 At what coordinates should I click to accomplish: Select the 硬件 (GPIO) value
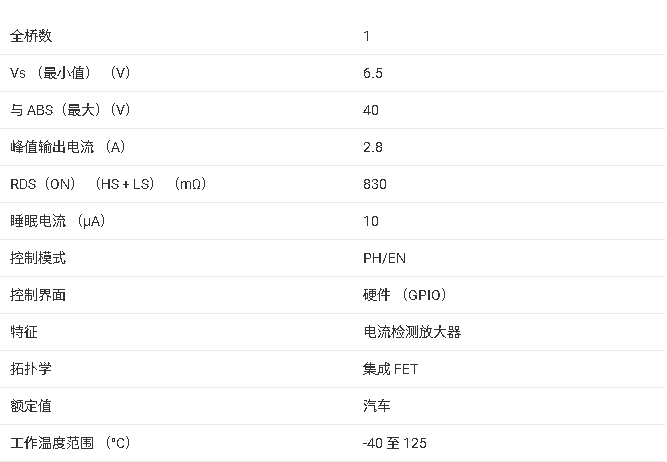coord(405,295)
